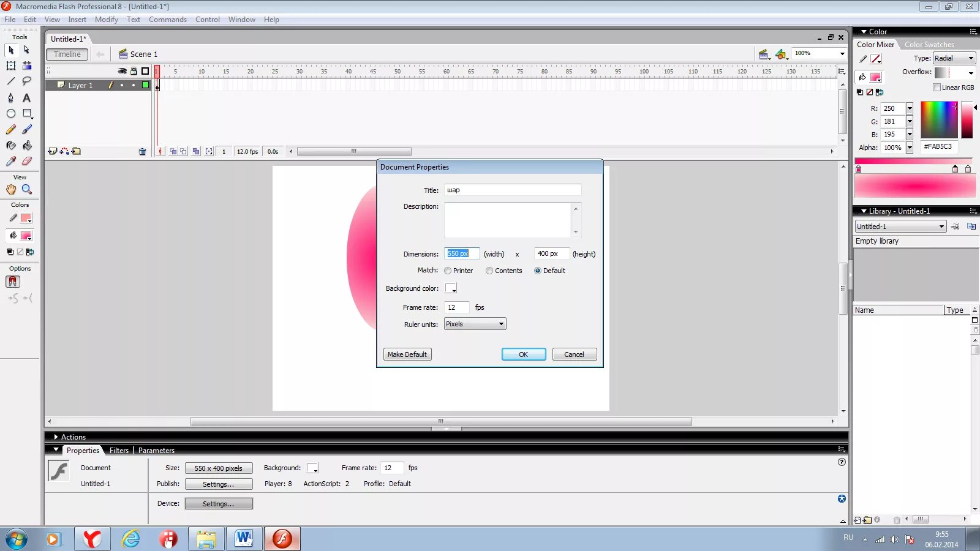Viewport: 980px width, 551px height.
Task: Select the Brush tool
Action: click(x=27, y=130)
